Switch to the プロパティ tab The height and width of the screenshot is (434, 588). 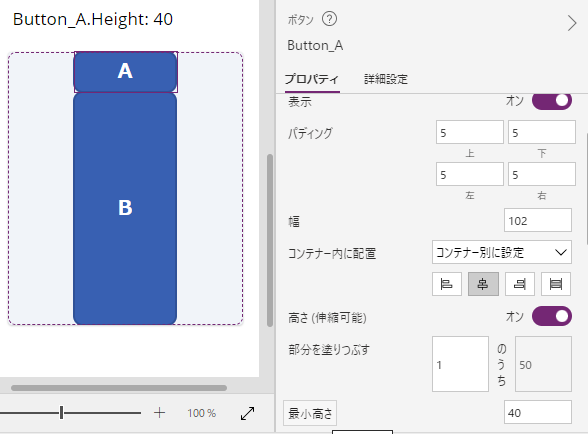312,79
